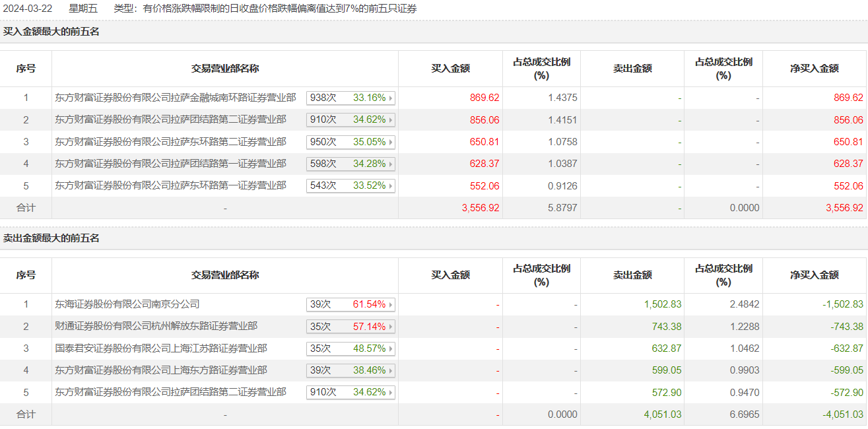The image size is (868, 429).
Task: Select the 1.0758 percentage cell
Action: 562,142
